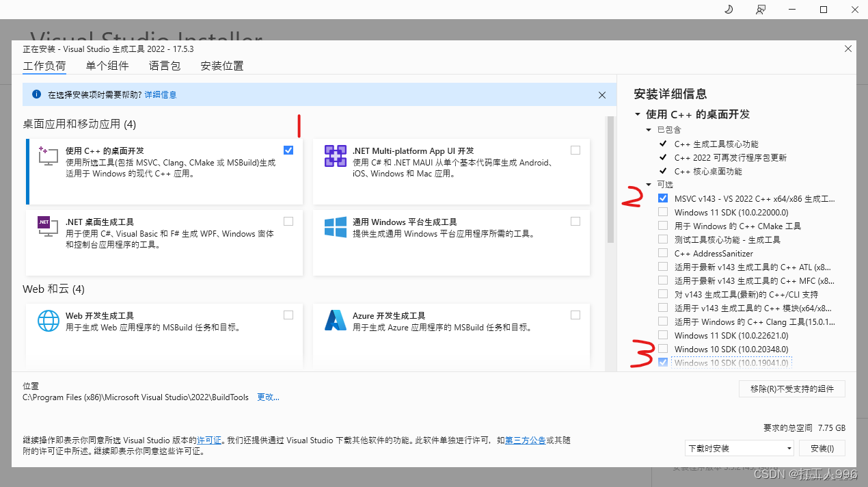Select the Universal Windows Platform tools icon

pos(335,227)
